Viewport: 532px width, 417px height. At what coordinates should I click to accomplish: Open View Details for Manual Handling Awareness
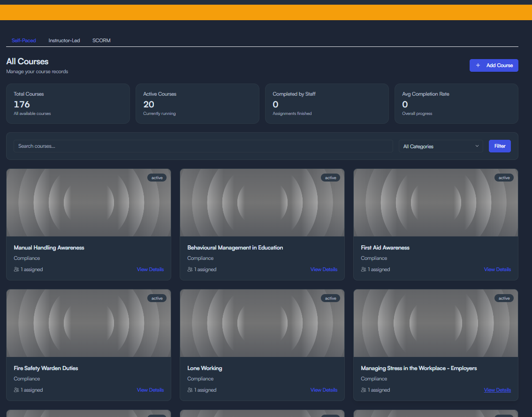click(150, 269)
